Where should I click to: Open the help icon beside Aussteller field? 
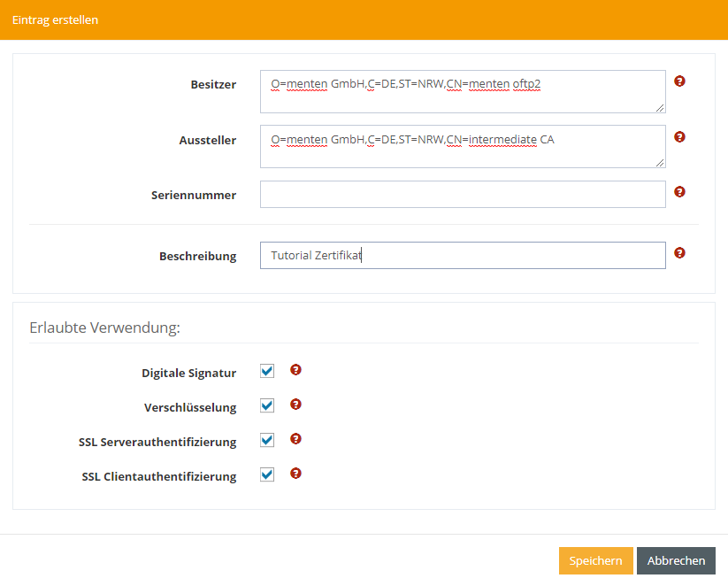(x=679, y=137)
